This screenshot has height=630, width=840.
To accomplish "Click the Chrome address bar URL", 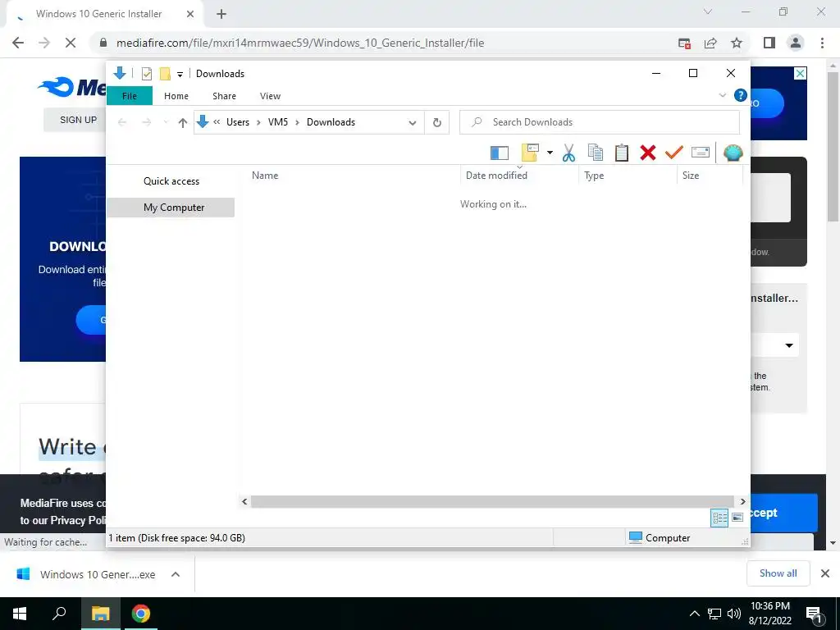I will (x=300, y=43).
